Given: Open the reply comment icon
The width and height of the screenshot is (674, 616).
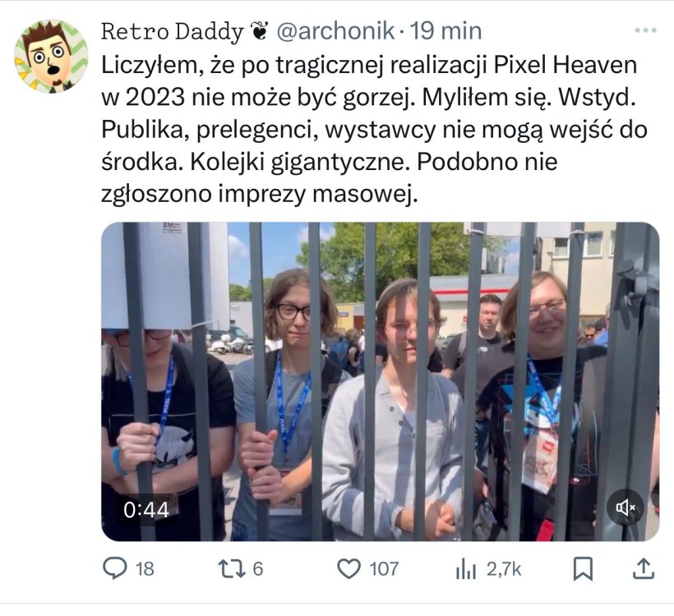Looking at the screenshot, I should (115, 568).
